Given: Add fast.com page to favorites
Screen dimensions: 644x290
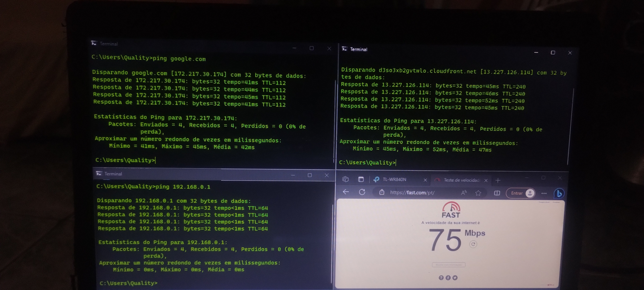Looking at the screenshot, I should pyautogui.click(x=478, y=193).
